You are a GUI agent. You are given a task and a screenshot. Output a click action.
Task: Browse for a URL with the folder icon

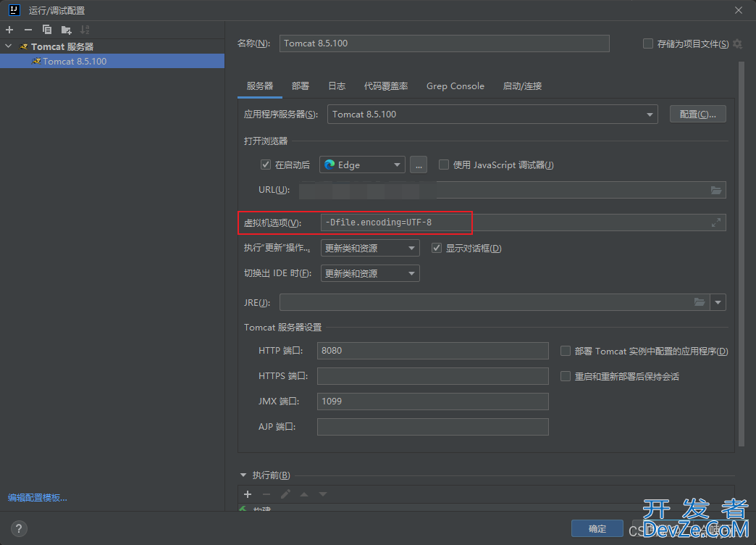click(x=716, y=190)
